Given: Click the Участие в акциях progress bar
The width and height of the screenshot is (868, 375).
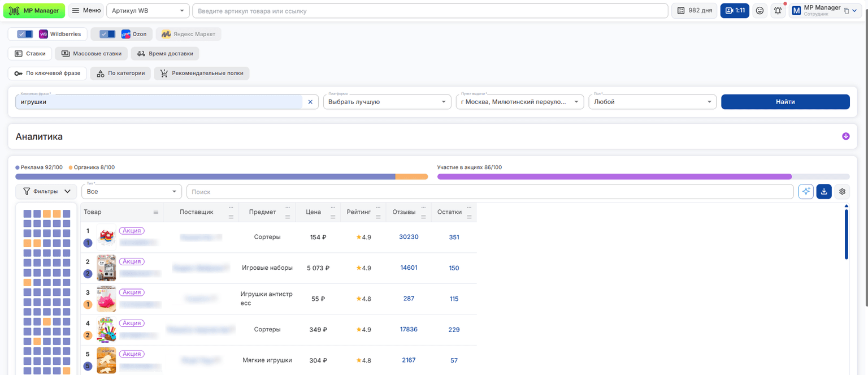Looking at the screenshot, I should tap(643, 177).
